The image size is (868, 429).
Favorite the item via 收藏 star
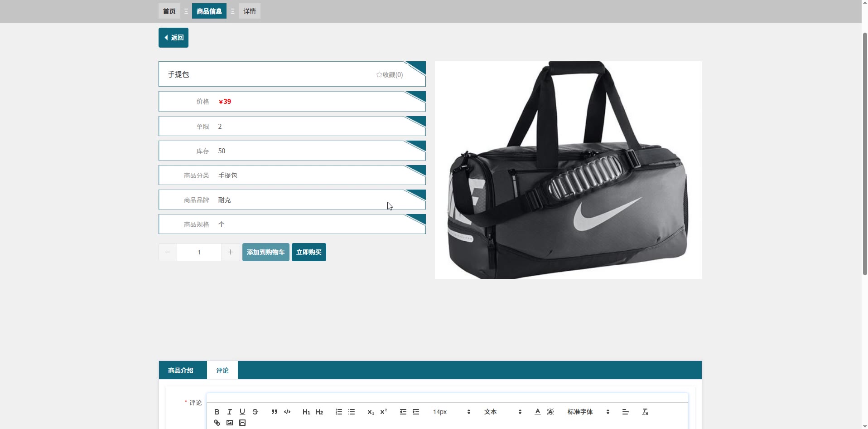[x=389, y=75]
